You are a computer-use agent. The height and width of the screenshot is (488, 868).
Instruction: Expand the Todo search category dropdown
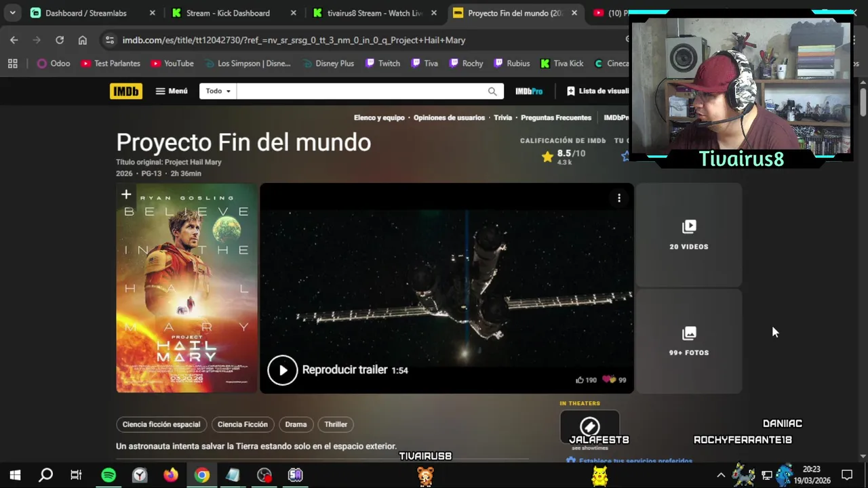(x=218, y=91)
